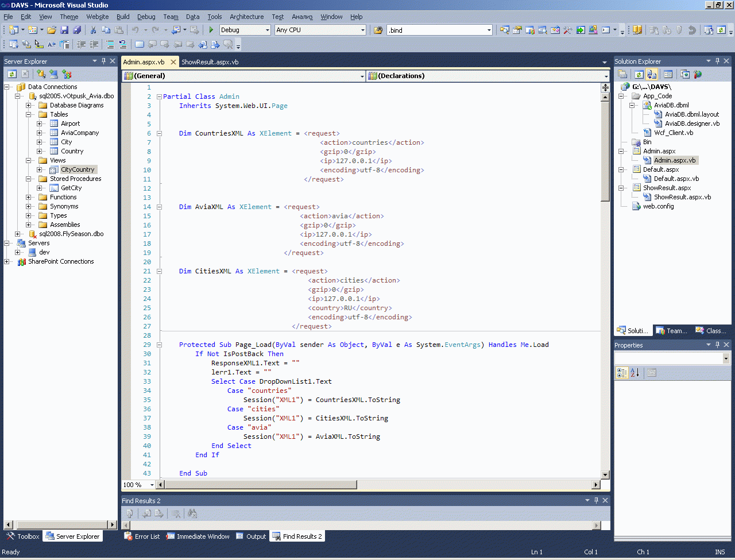735x560 pixels.
Task: Toggle Categorized view in Properties panel
Action: 622,373
